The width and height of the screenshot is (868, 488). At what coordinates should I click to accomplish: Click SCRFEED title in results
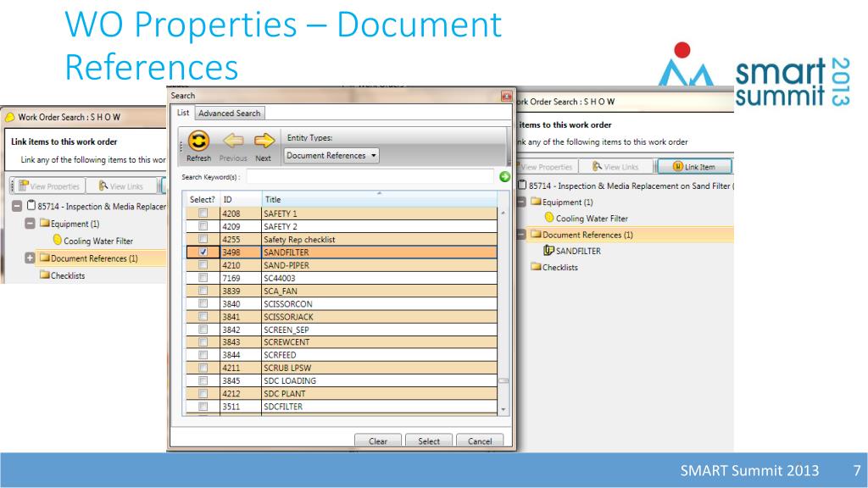280,355
